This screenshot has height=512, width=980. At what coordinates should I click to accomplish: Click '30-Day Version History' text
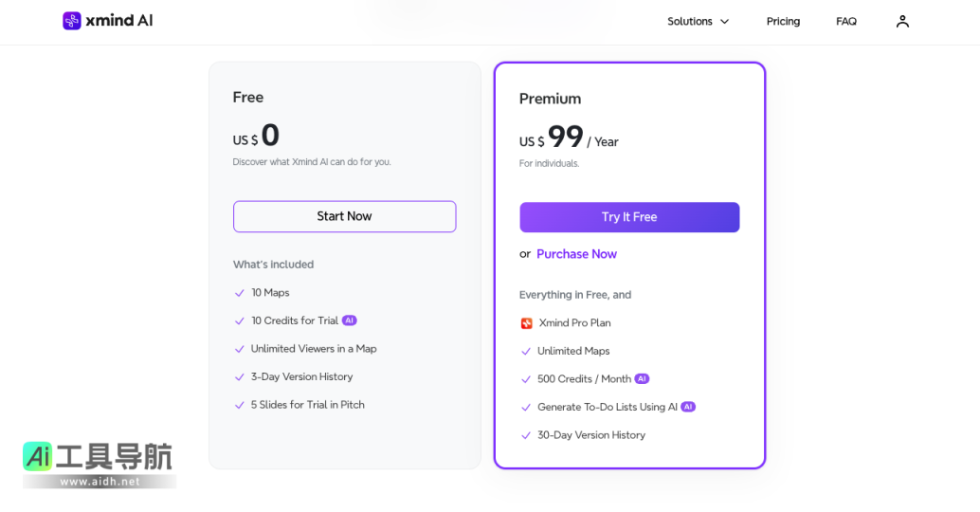tap(591, 435)
